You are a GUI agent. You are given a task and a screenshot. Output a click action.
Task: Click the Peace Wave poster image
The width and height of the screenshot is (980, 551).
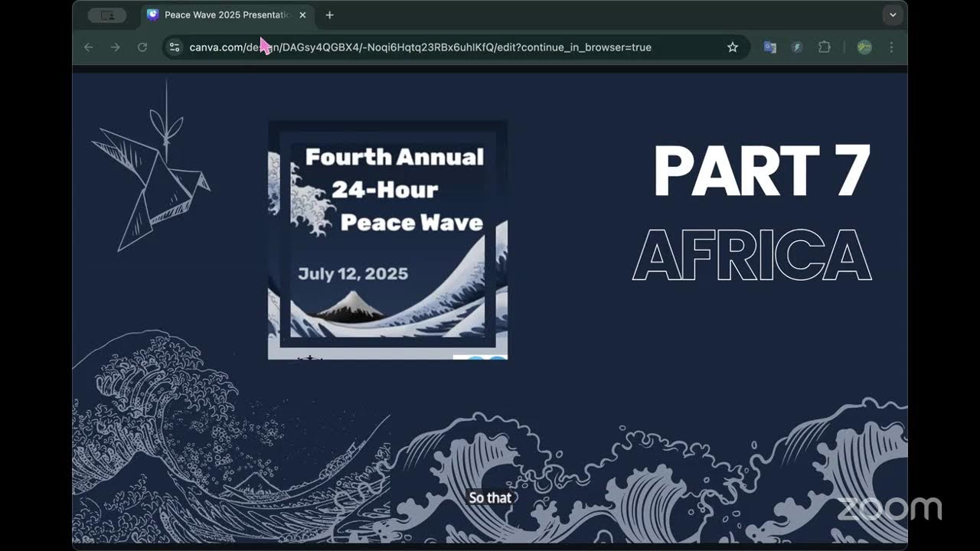(x=387, y=240)
